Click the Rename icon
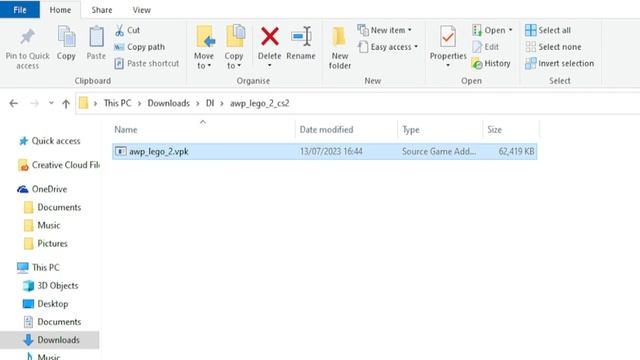Viewport: 640px width, 360px height. click(x=301, y=37)
